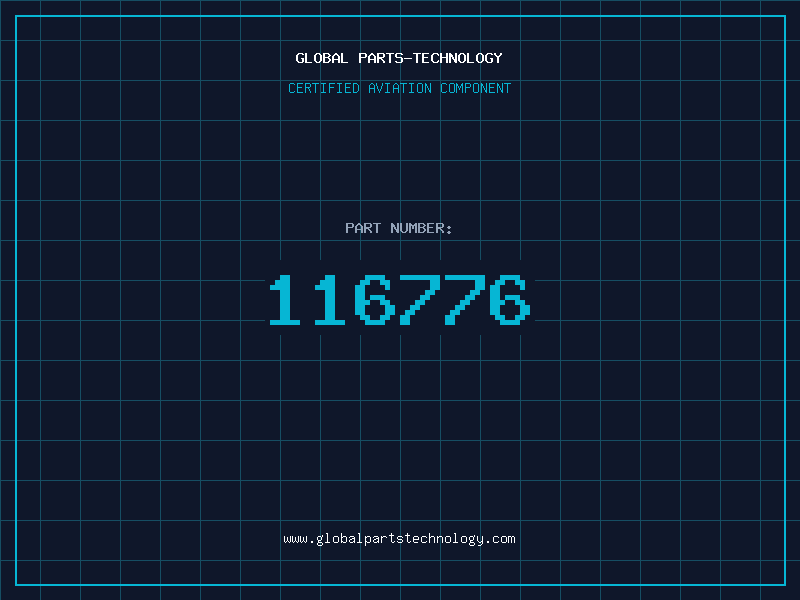Click the word CERTIFIED in the subtitle

tap(324, 88)
